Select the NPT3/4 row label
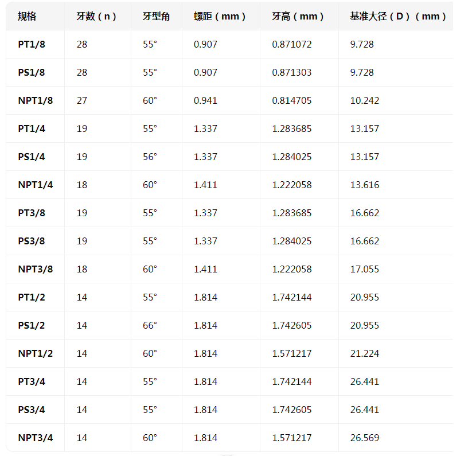The image size is (476, 456). (x=35, y=438)
